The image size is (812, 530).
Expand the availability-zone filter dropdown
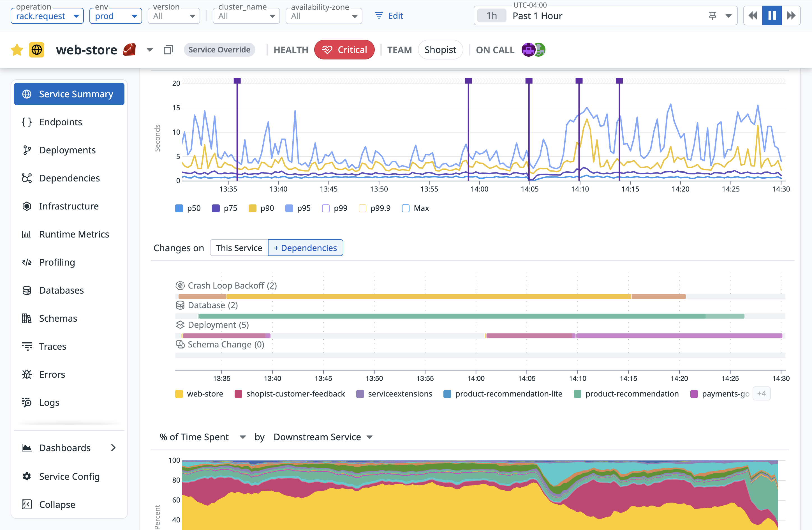pyautogui.click(x=323, y=16)
